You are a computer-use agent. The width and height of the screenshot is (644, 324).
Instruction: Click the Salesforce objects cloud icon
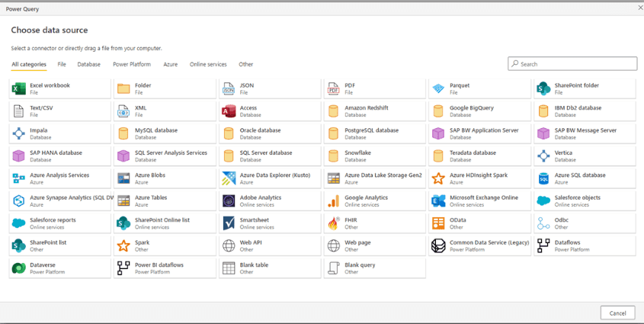[x=543, y=200]
